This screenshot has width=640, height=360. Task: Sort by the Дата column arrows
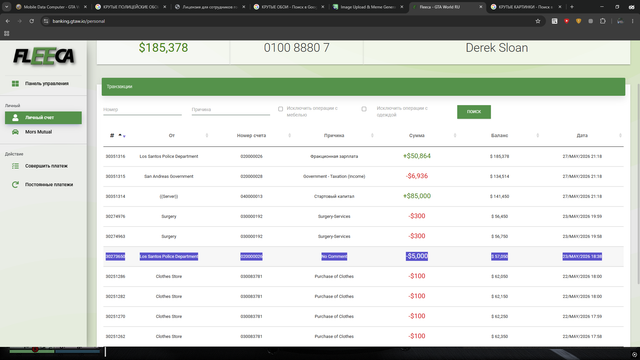620,136
